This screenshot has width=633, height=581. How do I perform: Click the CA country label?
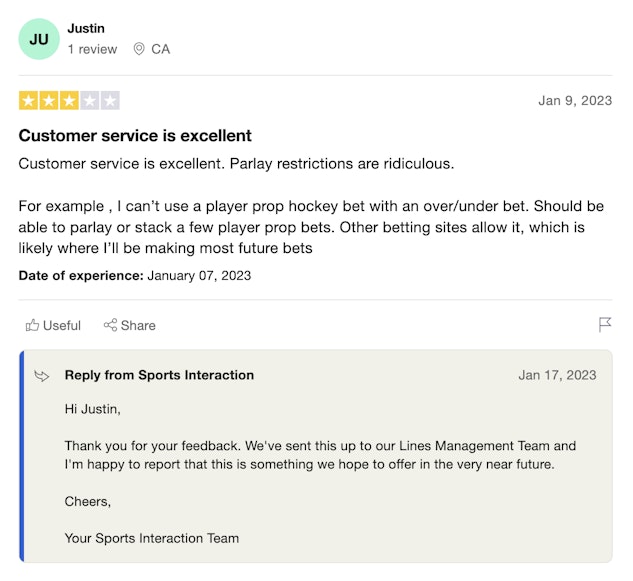pyautogui.click(x=161, y=49)
